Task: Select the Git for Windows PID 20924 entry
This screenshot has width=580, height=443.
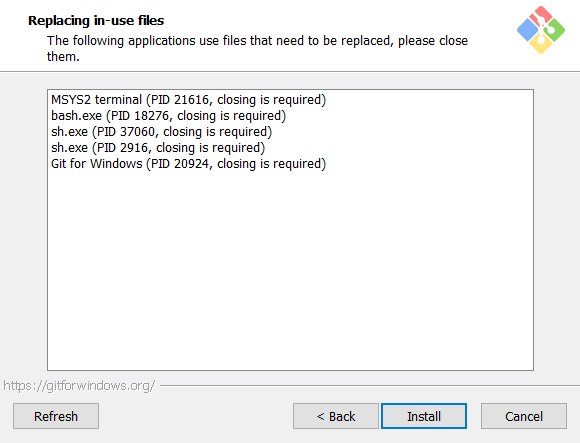Action: point(188,163)
